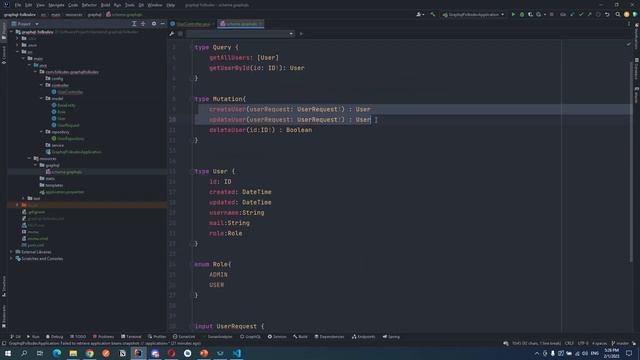
Task: Open the endpoint dropdown in the GraphQL editor toolbar
Action: (x=240, y=34)
